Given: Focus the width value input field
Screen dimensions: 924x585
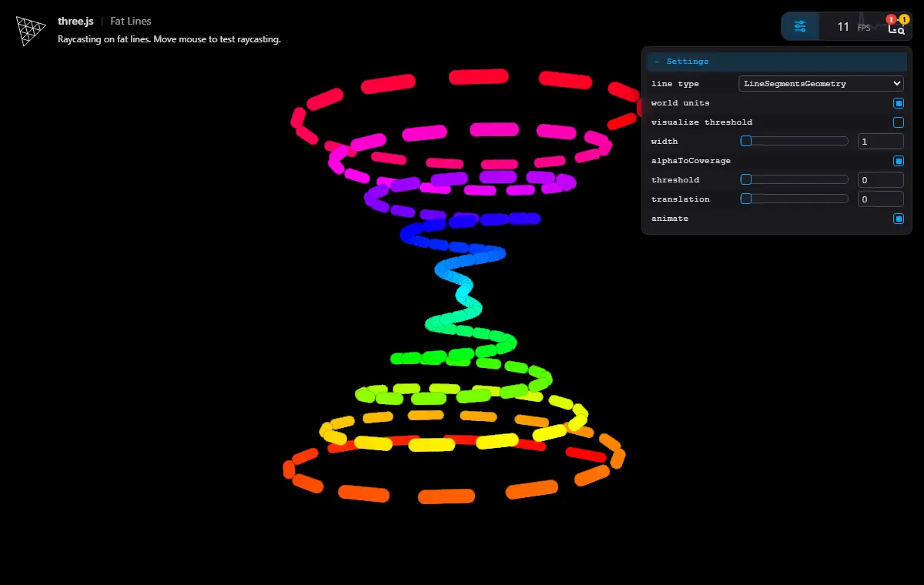Looking at the screenshot, I should (x=880, y=142).
